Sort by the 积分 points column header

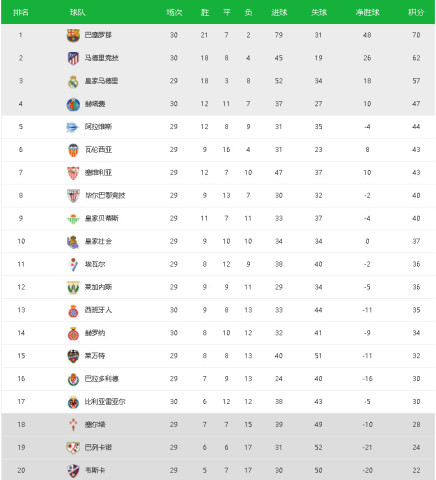coord(416,13)
